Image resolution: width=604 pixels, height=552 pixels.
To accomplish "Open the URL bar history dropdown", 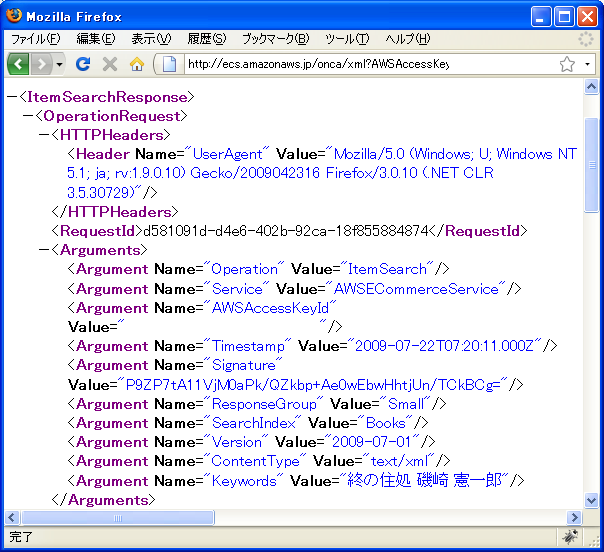I will click(587, 64).
